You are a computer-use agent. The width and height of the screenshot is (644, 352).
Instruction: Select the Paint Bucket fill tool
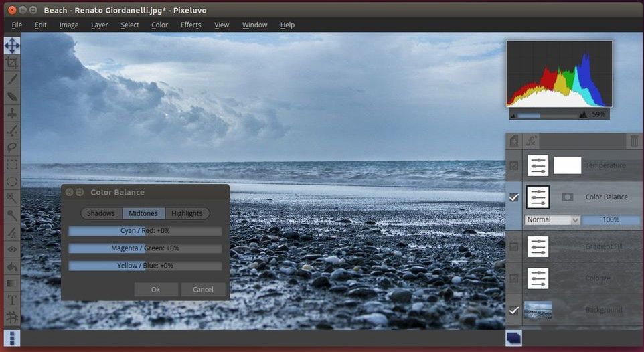point(12,266)
